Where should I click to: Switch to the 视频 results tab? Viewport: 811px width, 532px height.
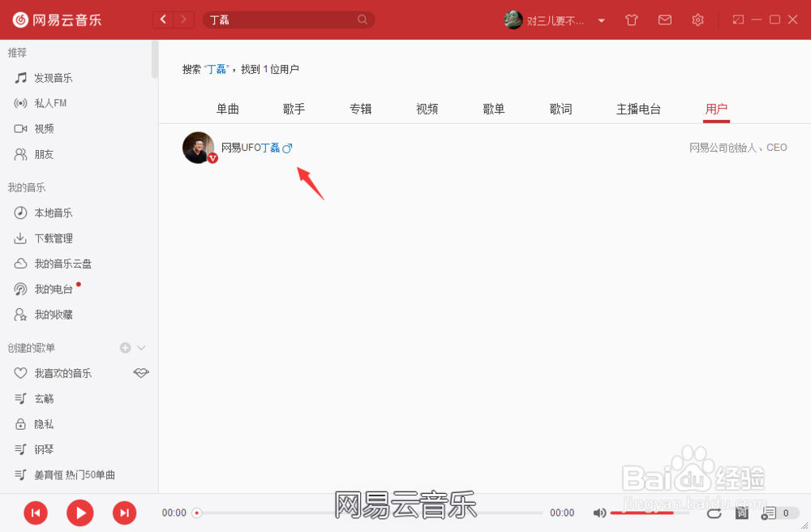tap(427, 109)
